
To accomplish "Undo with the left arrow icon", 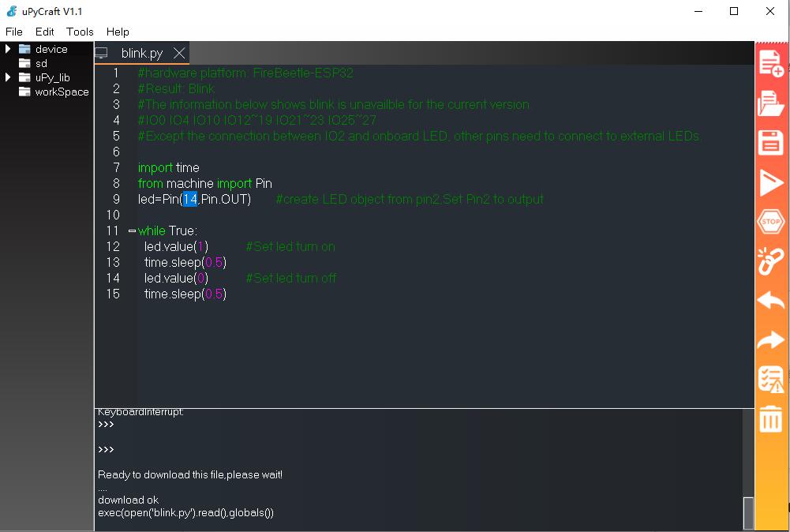I will coord(771,301).
